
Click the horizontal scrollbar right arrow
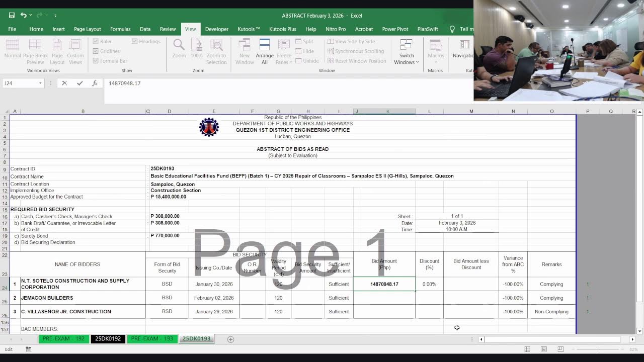click(632, 339)
